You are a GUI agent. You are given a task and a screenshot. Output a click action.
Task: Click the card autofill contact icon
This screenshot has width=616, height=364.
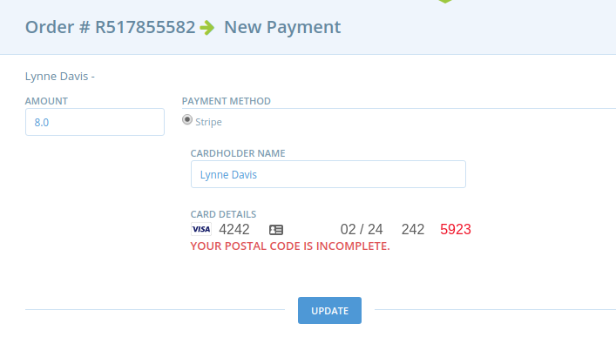click(x=276, y=230)
